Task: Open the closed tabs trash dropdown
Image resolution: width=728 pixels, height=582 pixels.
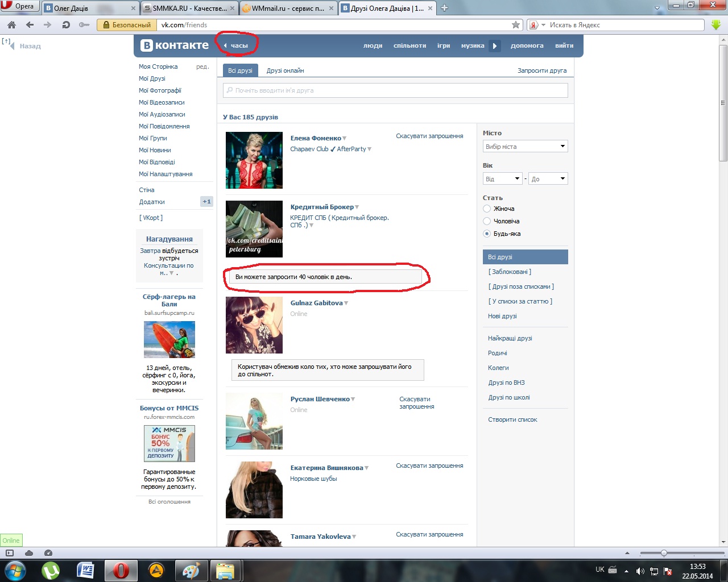Action: tap(657, 8)
